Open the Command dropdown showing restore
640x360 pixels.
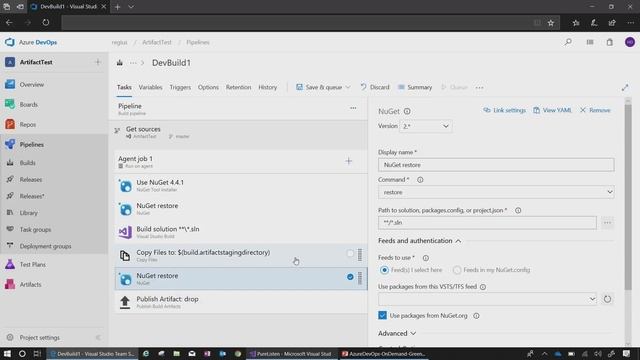click(x=496, y=192)
